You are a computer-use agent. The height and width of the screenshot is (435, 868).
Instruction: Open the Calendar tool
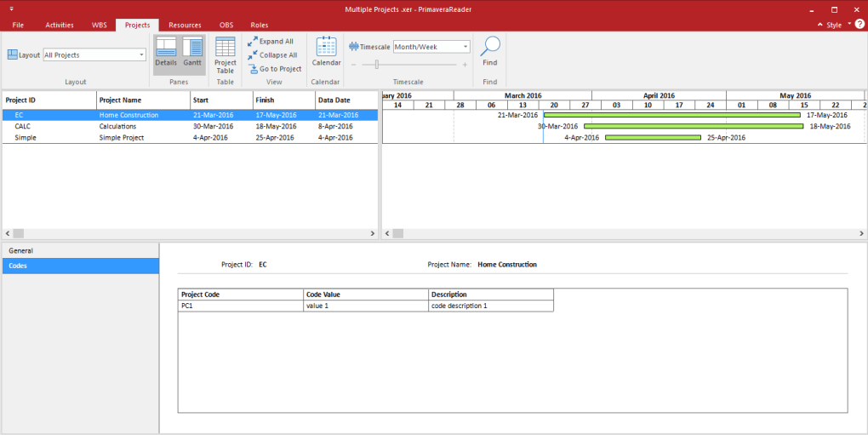click(326, 51)
